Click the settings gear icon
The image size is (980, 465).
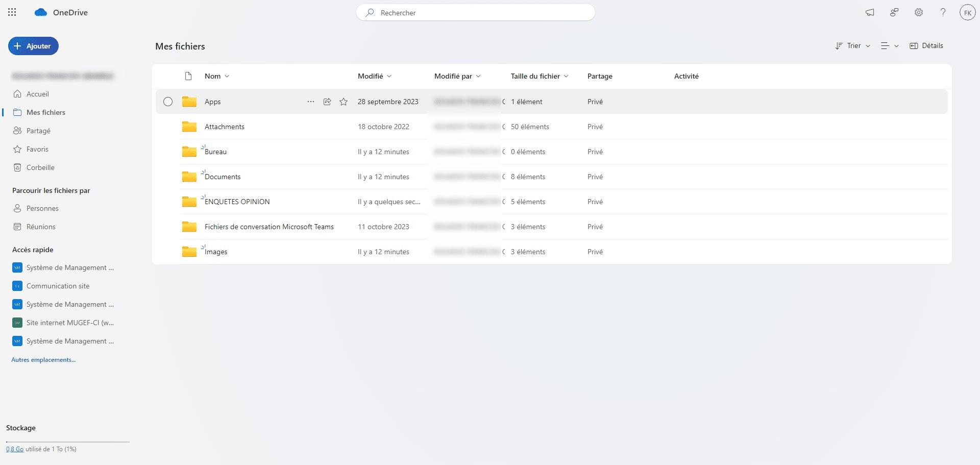point(919,12)
